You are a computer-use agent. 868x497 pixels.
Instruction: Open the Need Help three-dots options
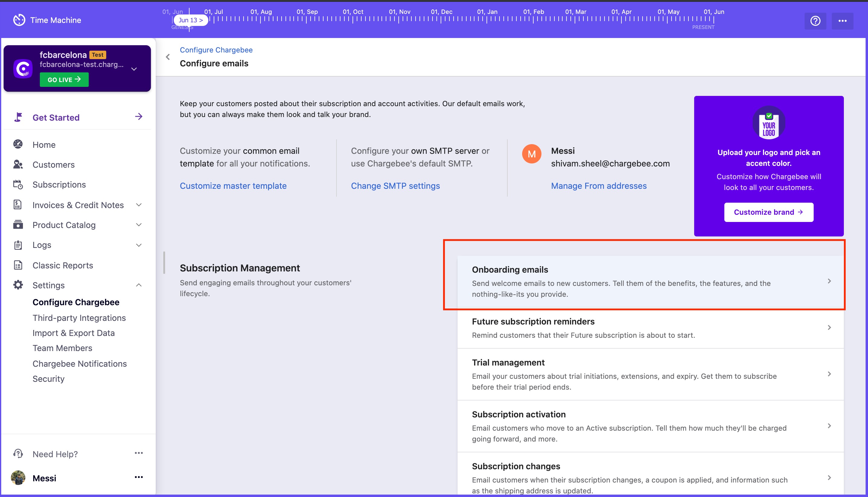point(139,453)
